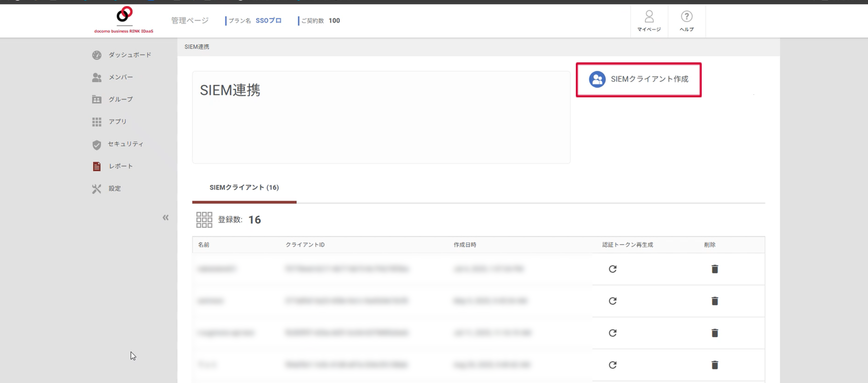Switch to the SIEMクライアント (16) tab
Viewport: 868px width, 383px height.
click(x=244, y=188)
